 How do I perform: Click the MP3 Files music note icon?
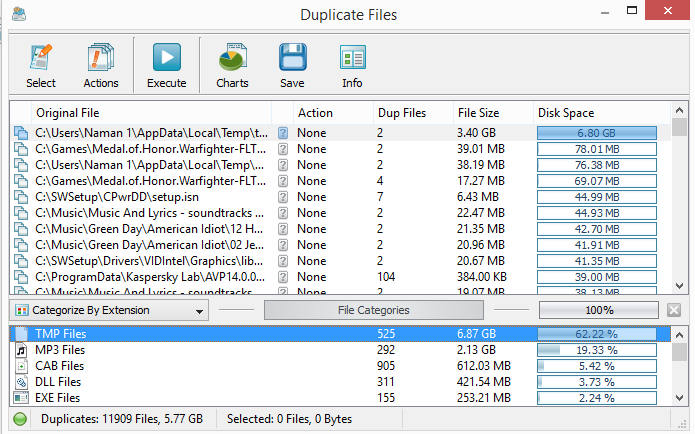[x=21, y=350]
